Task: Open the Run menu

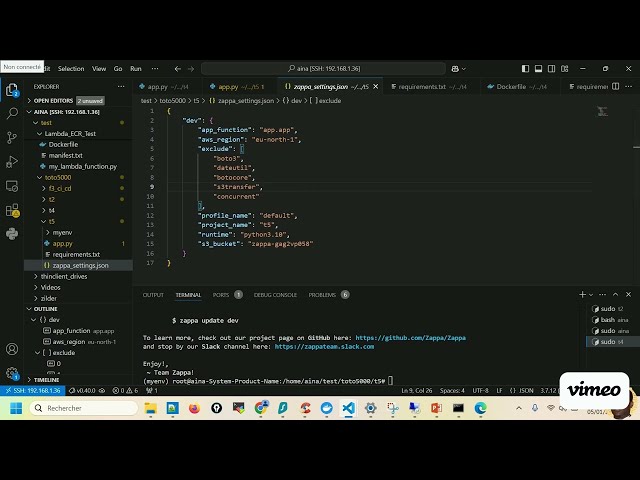Action: click(x=136, y=69)
